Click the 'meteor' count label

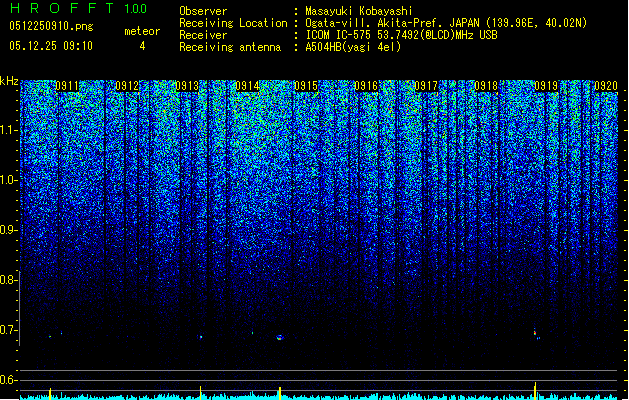click(142, 31)
